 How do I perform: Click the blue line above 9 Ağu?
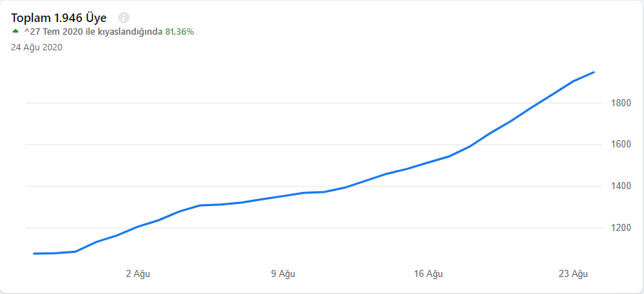[283, 196]
